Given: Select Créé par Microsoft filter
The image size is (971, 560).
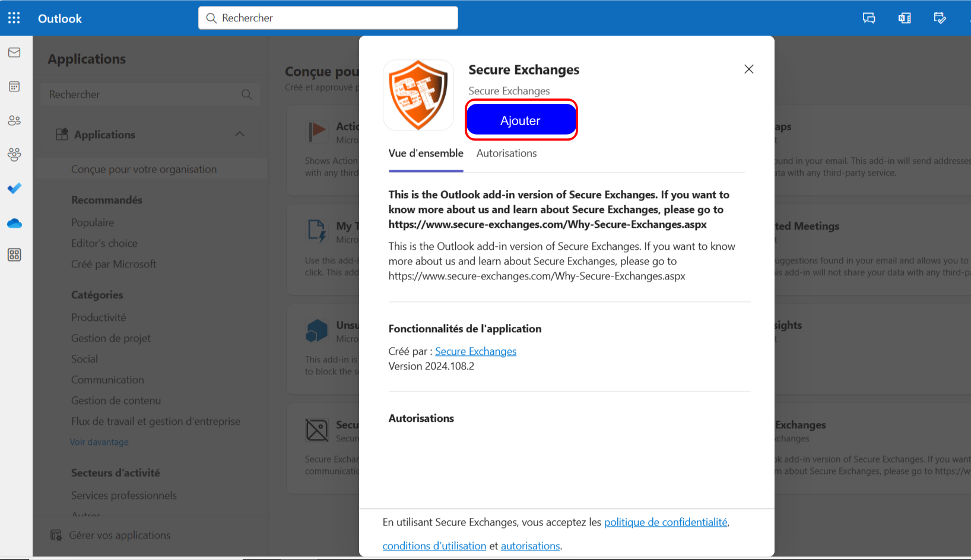Looking at the screenshot, I should (x=114, y=264).
